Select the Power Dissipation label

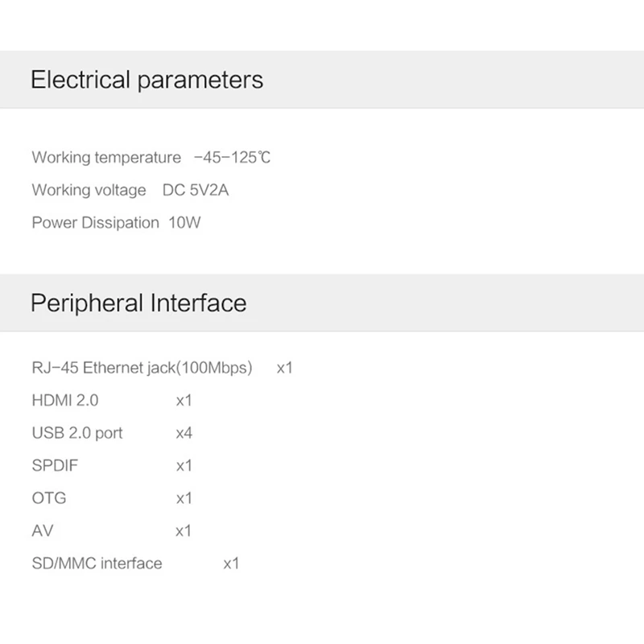(95, 223)
